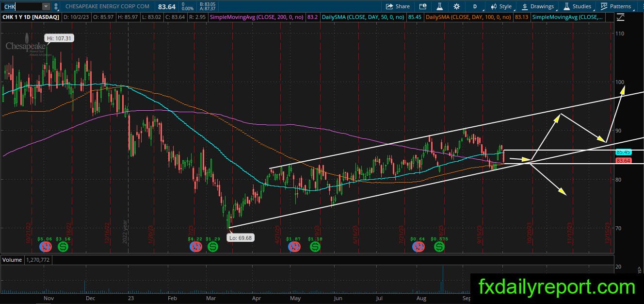Viewport: 644px width, 304px height.
Task: Click the red 83.64 price axis tag
Action: (x=623, y=161)
